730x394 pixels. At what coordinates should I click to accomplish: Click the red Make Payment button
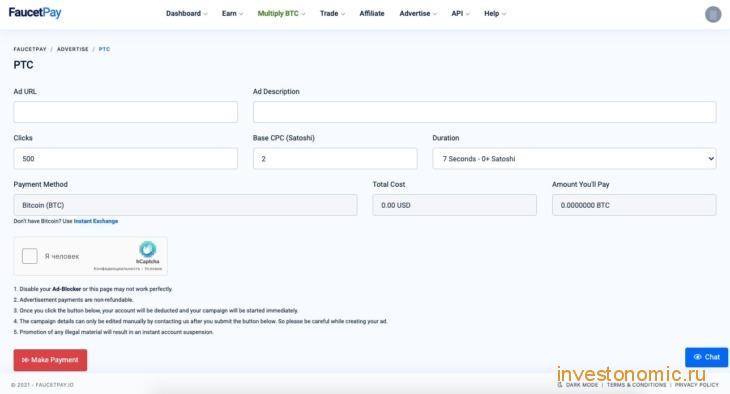point(50,360)
